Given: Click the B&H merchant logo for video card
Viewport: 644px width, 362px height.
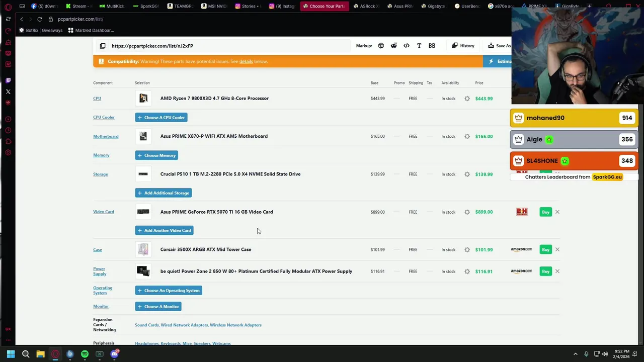Looking at the screenshot, I should tap(522, 212).
